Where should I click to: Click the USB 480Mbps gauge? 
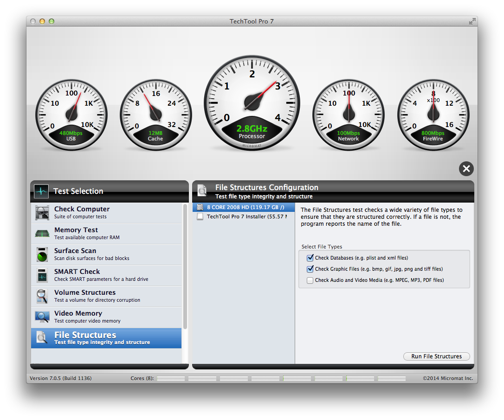pyautogui.click(x=71, y=115)
